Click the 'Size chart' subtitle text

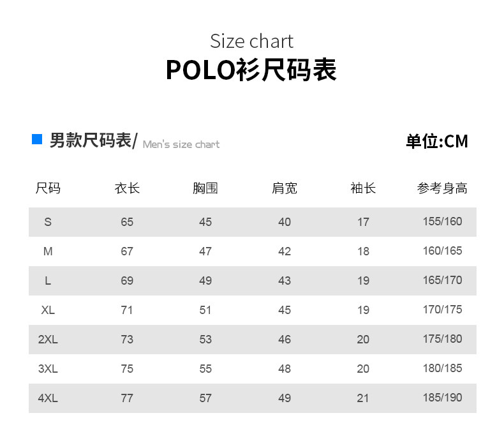(x=251, y=41)
